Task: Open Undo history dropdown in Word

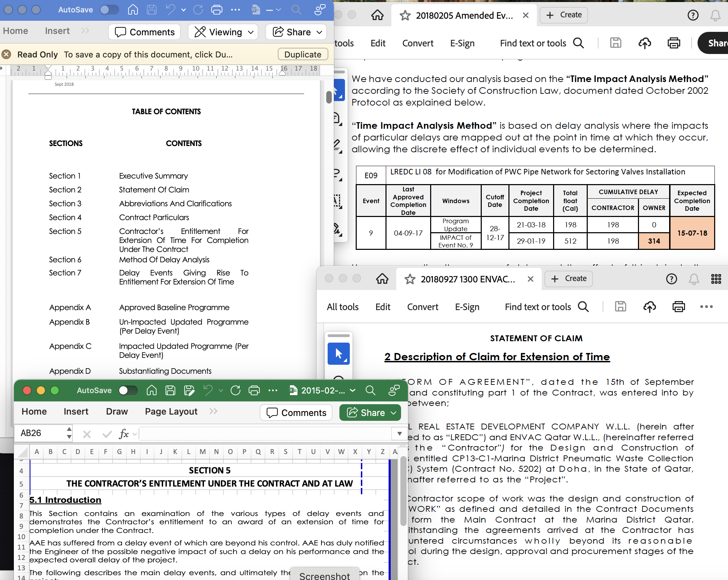Action: click(184, 10)
